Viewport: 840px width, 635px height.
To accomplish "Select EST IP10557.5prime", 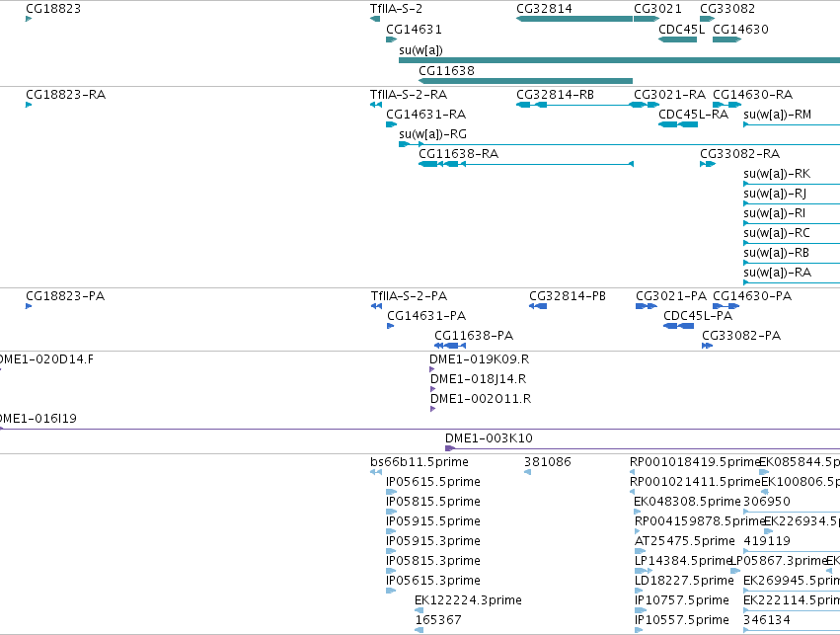I will point(682,620).
